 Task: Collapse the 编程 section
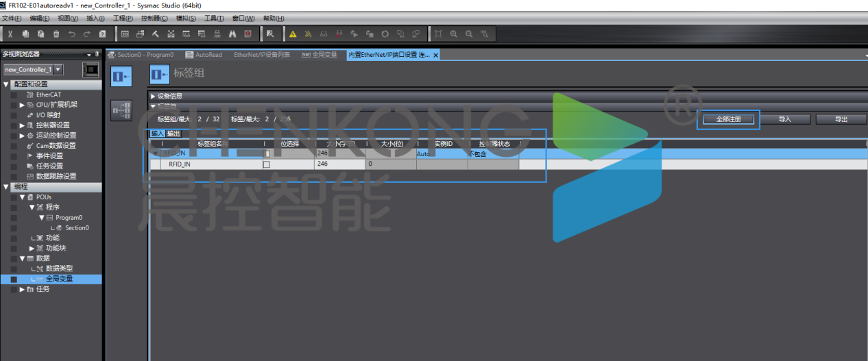[7, 187]
